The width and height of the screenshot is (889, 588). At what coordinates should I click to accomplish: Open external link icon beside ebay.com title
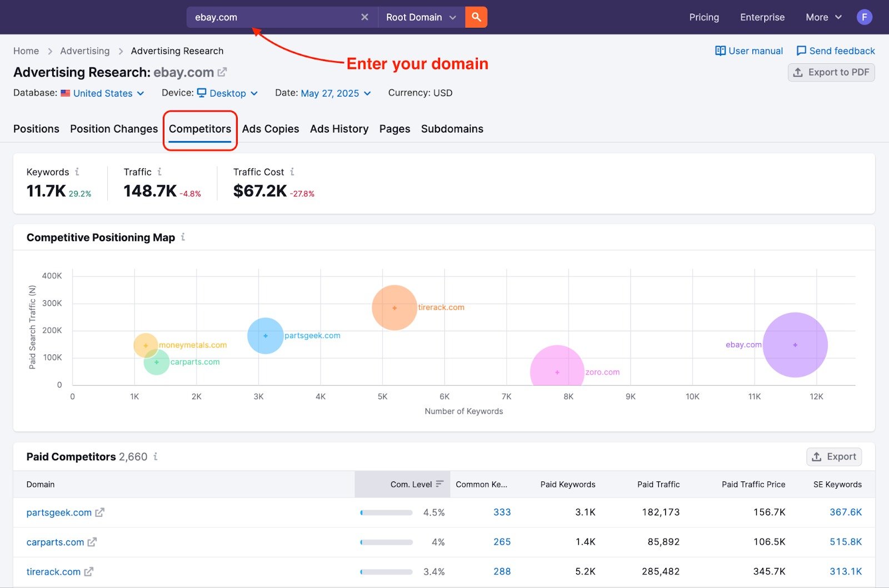point(222,72)
